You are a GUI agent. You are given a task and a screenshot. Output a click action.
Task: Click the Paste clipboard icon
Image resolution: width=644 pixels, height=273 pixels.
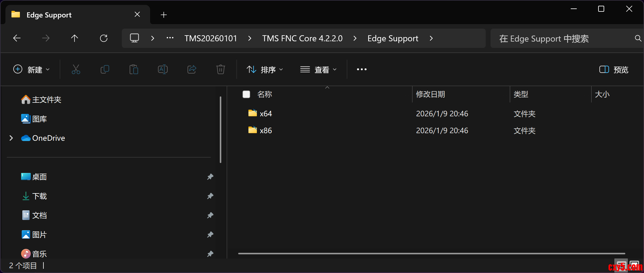point(134,70)
